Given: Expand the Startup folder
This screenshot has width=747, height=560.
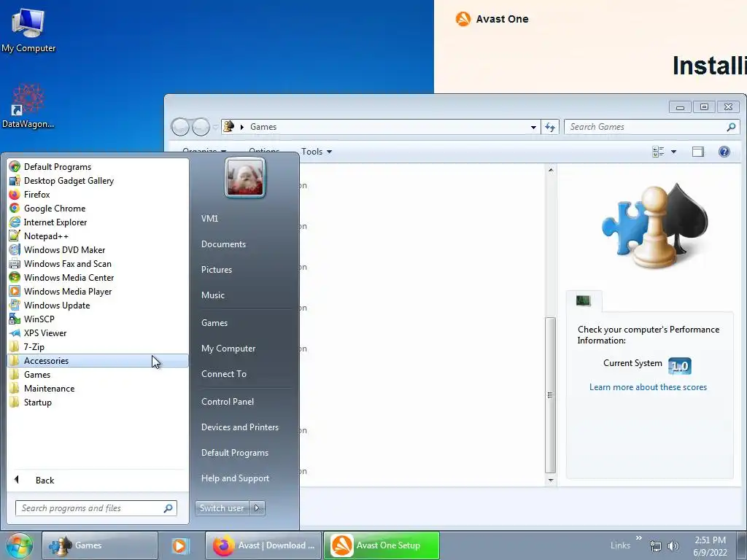Looking at the screenshot, I should [98, 402].
